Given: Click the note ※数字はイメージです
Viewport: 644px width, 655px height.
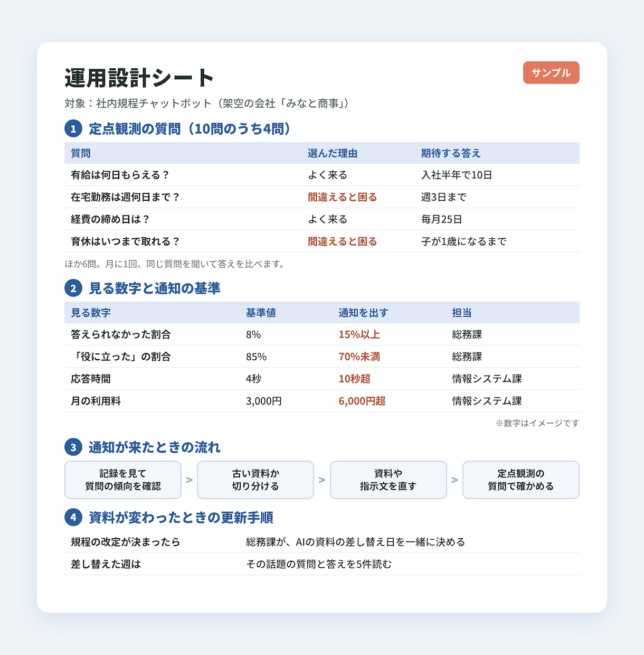Looking at the screenshot, I should [x=537, y=423].
